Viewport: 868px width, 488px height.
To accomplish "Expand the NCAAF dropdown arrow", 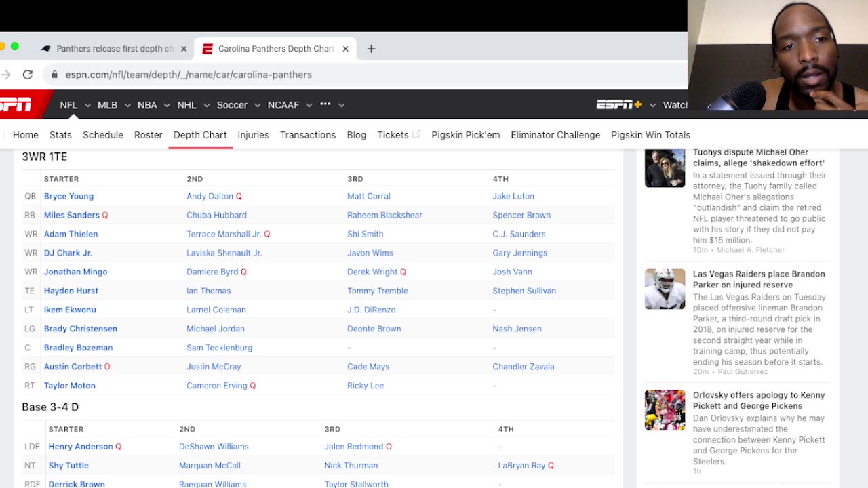I will coord(309,105).
